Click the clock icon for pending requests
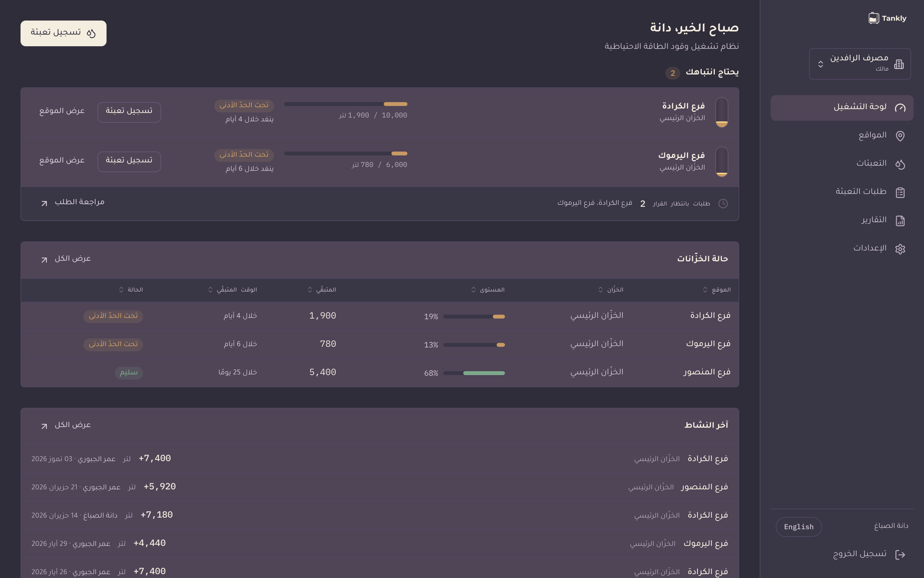This screenshot has height=578, width=924. tap(723, 203)
